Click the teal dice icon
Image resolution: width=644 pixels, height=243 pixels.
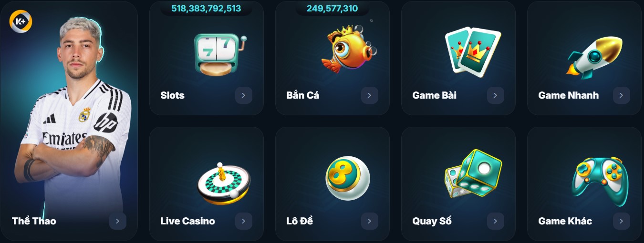click(x=473, y=174)
